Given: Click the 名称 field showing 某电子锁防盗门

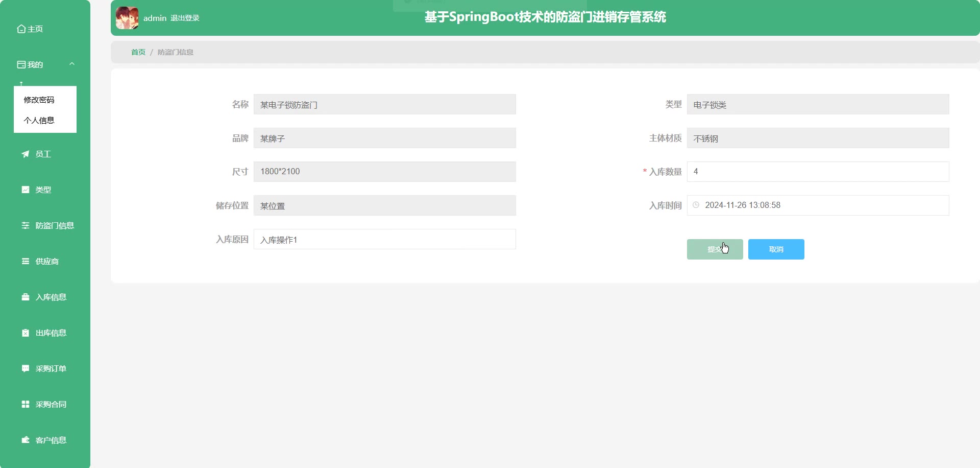Looking at the screenshot, I should (385, 104).
